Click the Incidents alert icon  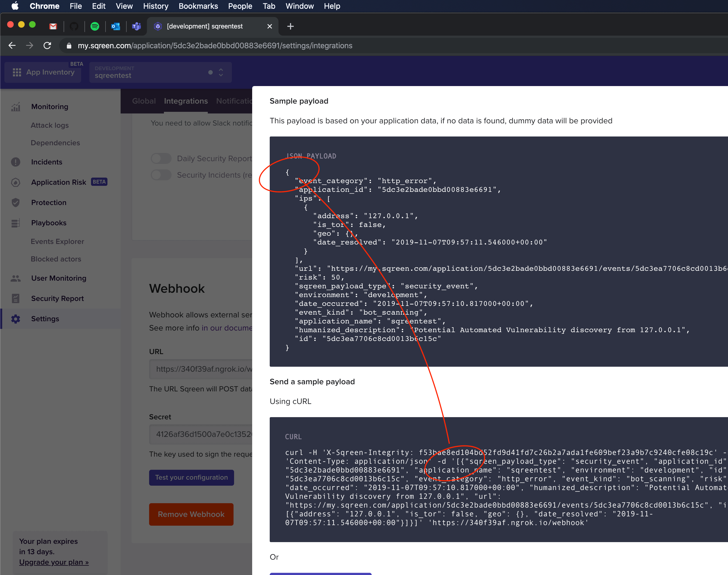[x=16, y=162]
